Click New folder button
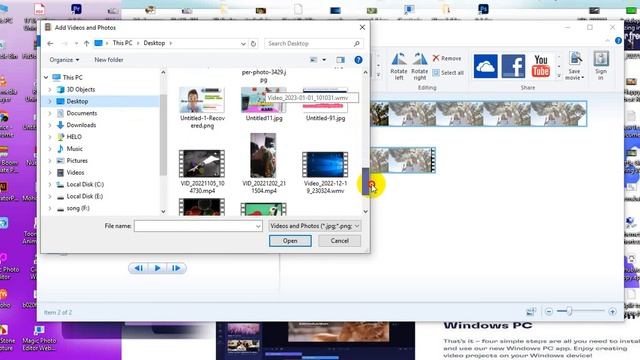 pyautogui.click(x=109, y=60)
